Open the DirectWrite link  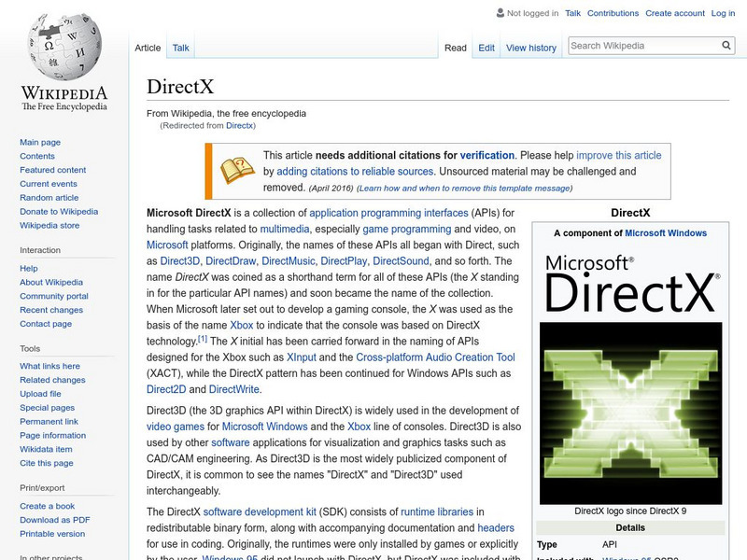tap(234, 389)
